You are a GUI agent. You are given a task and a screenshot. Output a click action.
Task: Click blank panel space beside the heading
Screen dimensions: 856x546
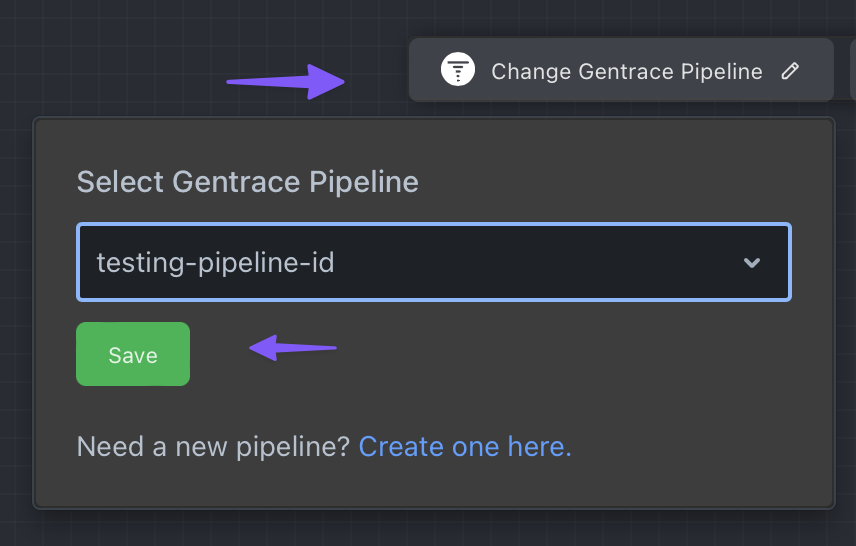(x=620, y=182)
